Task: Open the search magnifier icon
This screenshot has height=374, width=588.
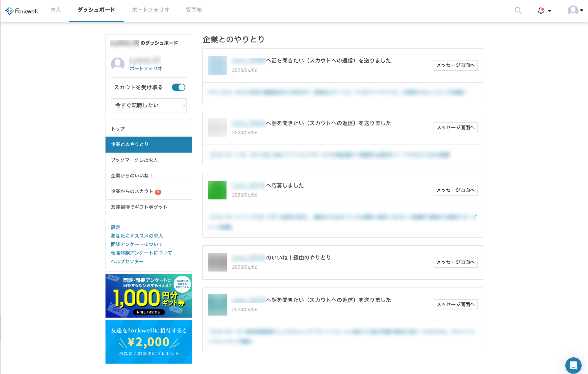Action: [518, 10]
